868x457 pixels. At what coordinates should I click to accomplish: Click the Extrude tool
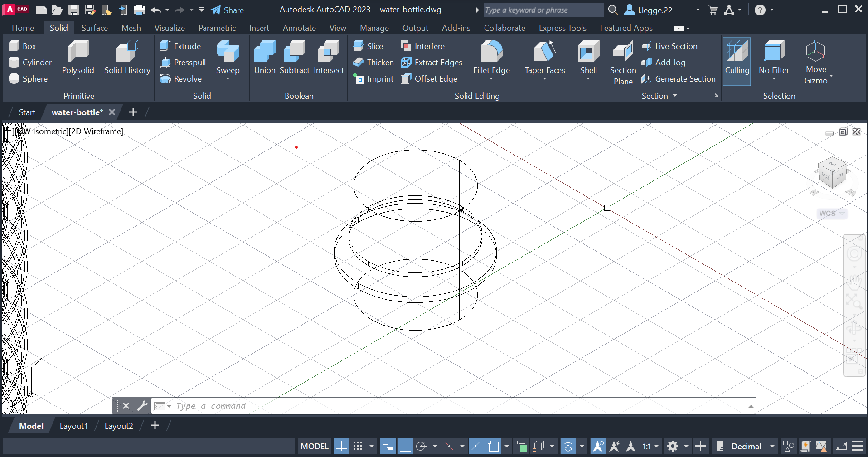coord(180,46)
